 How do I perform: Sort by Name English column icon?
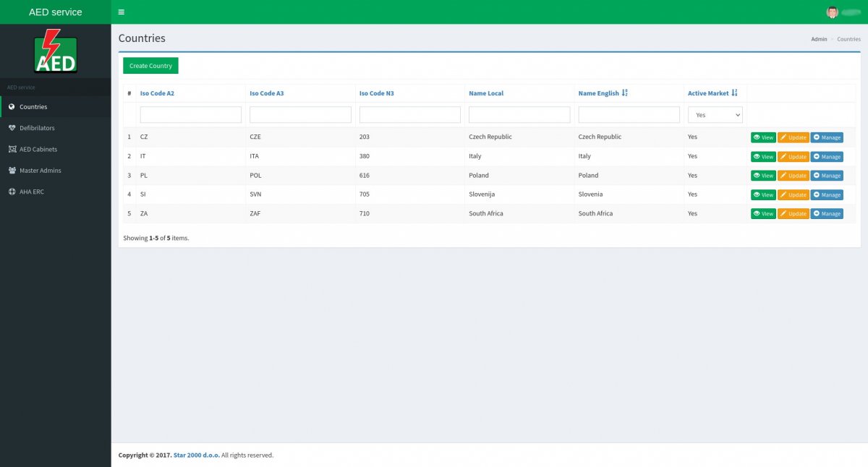[x=625, y=93]
